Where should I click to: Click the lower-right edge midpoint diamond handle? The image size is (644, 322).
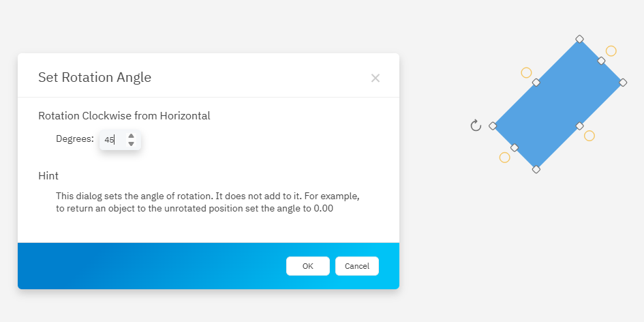579,126
